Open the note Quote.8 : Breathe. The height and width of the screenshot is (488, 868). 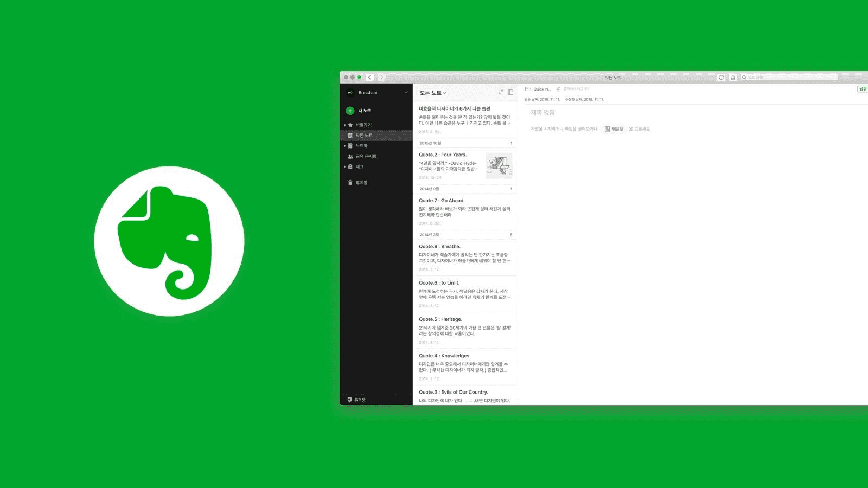(465, 258)
